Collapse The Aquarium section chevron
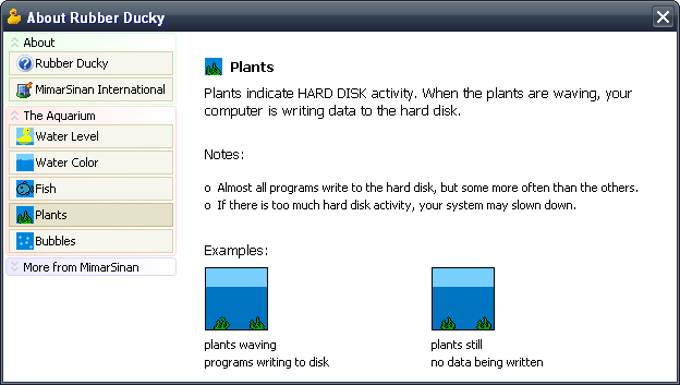Image resolution: width=680 pixels, height=385 pixels. pyautogui.click(x=15, y=116)
